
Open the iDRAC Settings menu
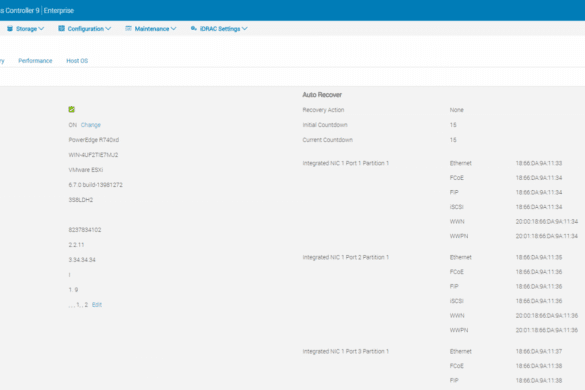tap(219, 29)
